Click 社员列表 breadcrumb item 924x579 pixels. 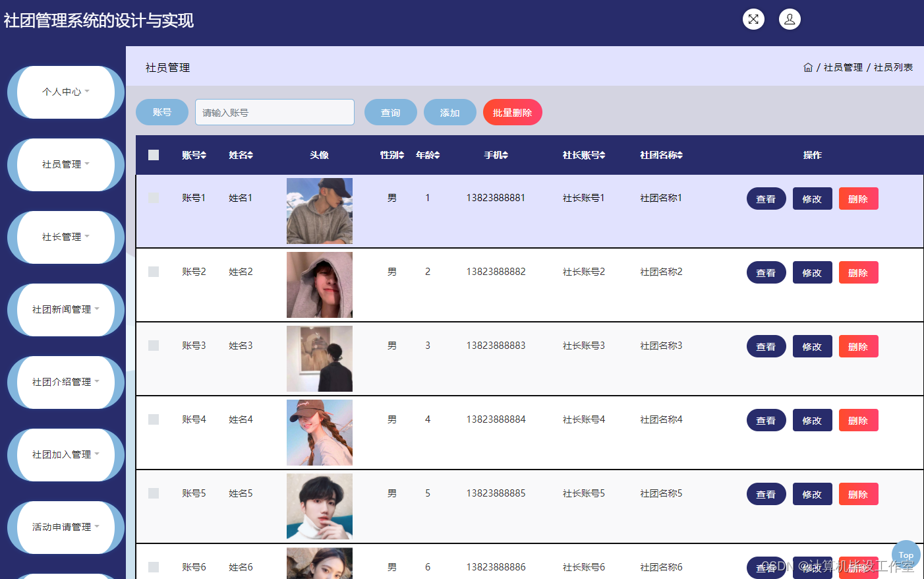point(893,67)
